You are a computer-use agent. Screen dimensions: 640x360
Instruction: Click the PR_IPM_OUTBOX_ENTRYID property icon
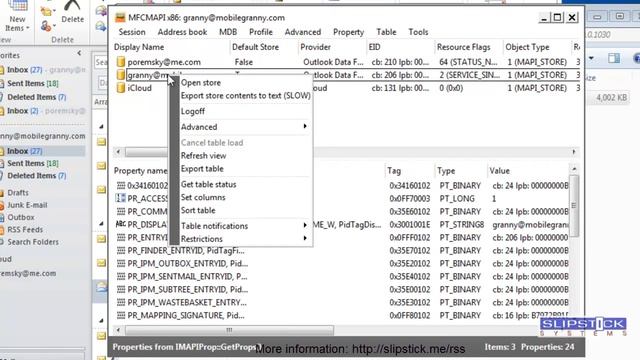121,263
